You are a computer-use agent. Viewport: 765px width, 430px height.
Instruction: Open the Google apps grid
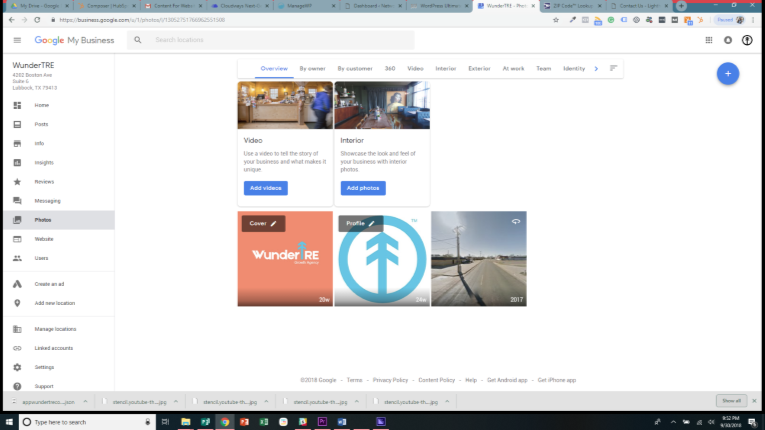pyautogui.click(x=709, y=40)
